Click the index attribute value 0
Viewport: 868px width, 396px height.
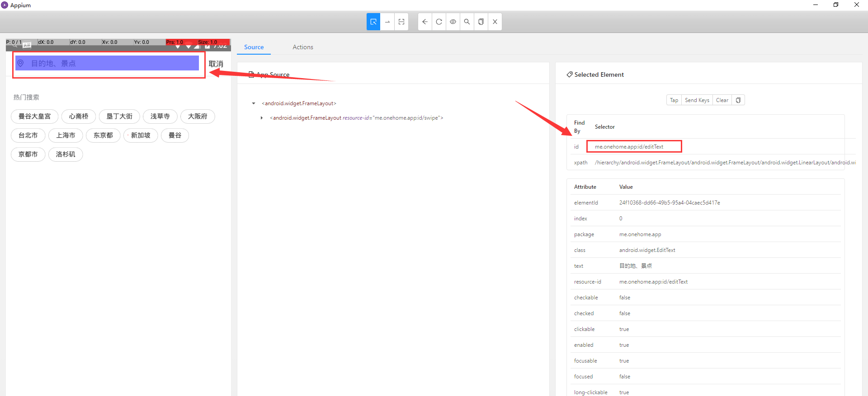click(621, 219)
